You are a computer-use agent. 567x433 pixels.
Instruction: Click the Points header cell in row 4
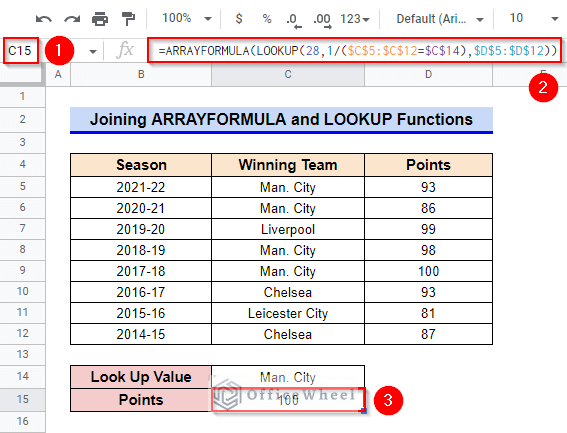[429, 165]
